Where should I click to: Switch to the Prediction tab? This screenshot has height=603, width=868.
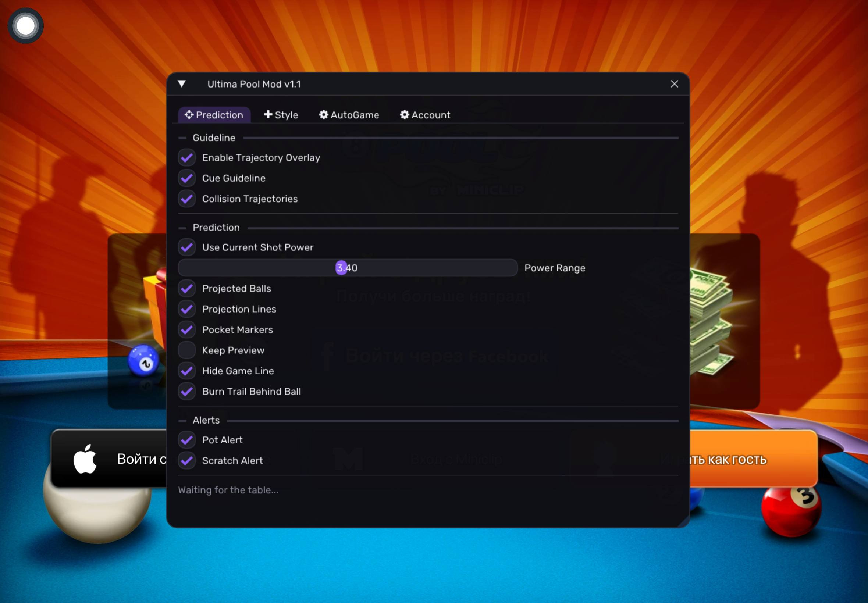(214, 115)
